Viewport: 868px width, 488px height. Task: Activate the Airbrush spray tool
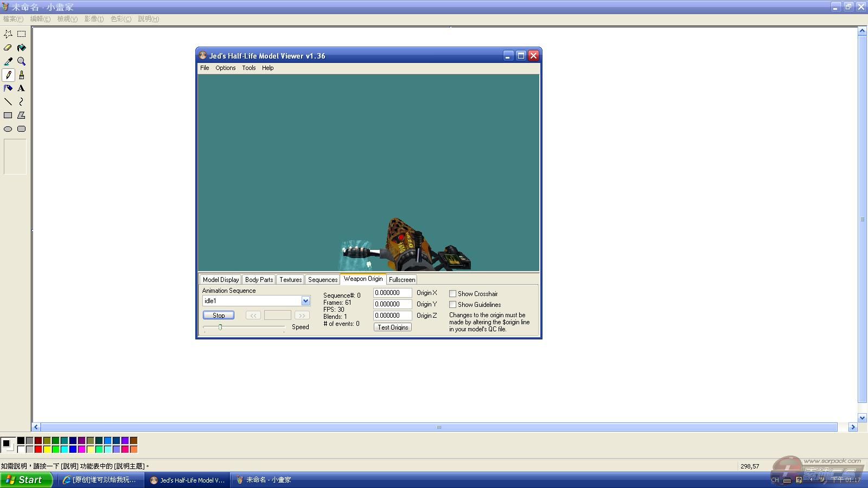(x=8, y=88)
